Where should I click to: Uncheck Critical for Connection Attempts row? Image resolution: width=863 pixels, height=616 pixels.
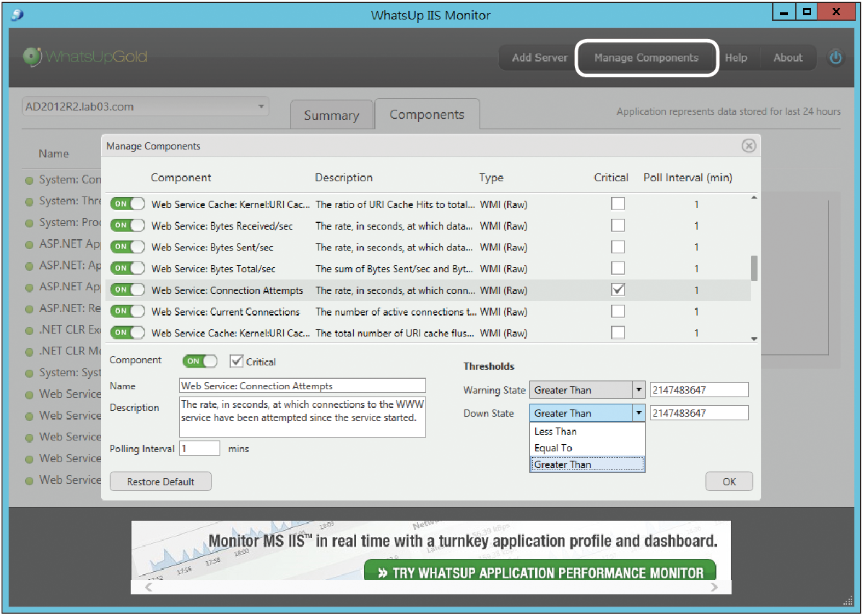(618, 290)
